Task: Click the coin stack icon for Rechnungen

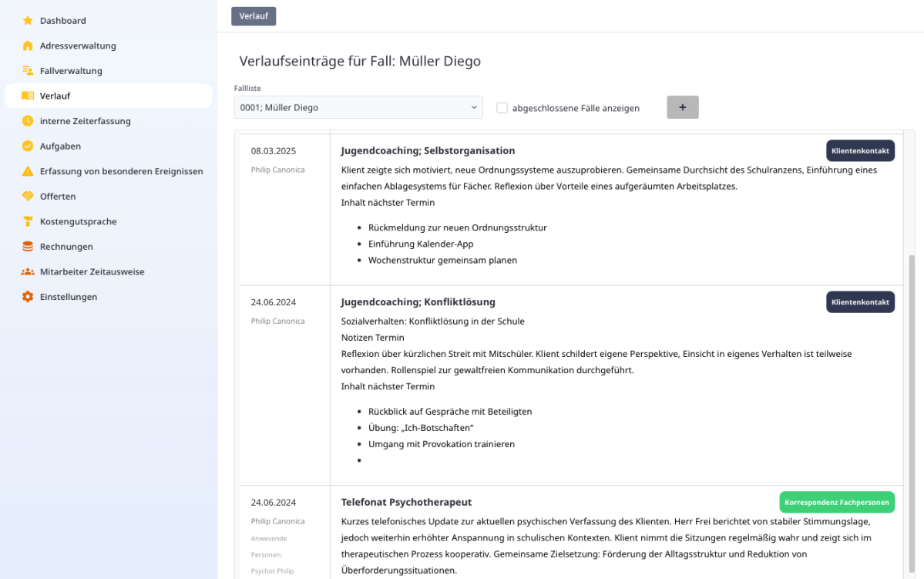Action: click(28, 247)
